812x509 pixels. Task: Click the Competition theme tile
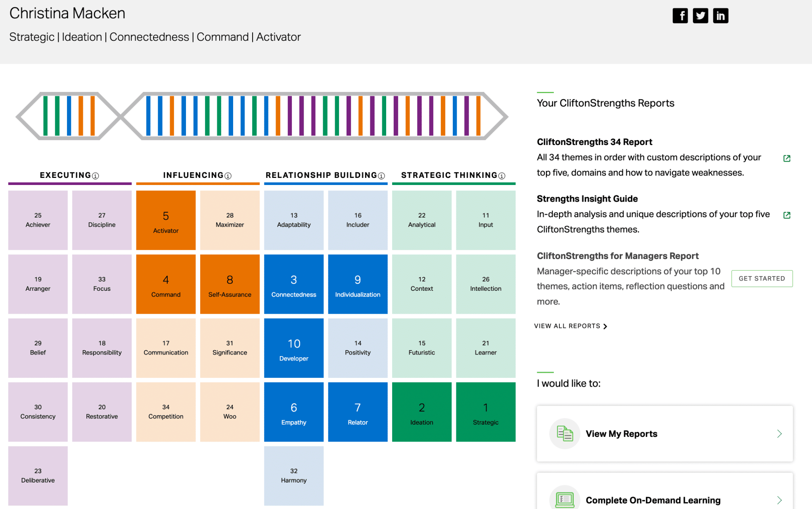(166, 412)
